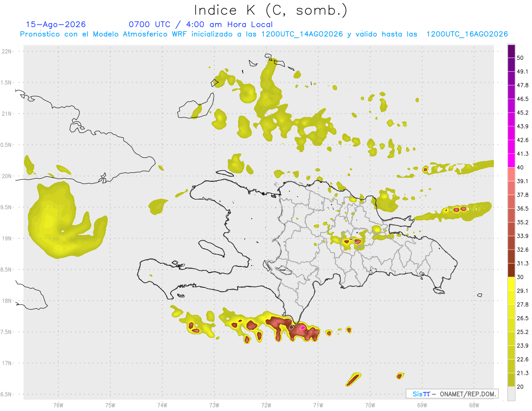
Task: Click the '17N' latitude label
Action: (7, 363)
